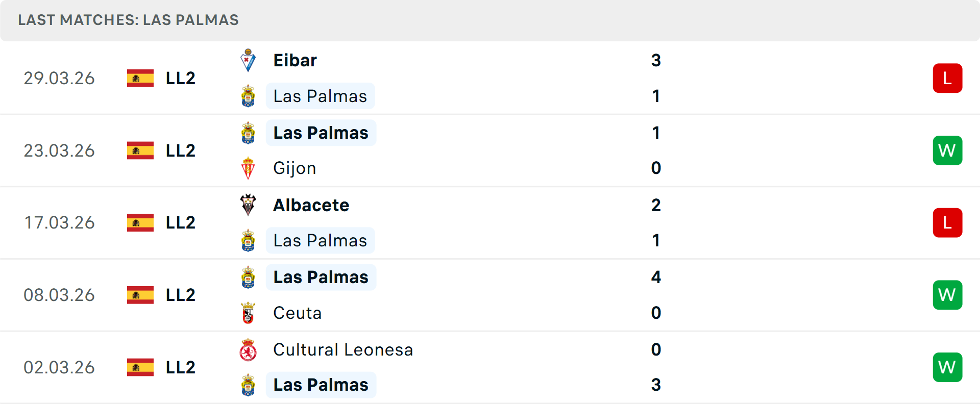This screenshot has height=404, width=980.
Task: Open the Las Palmas link in the Gijon match
Action: pyautogui.click(x=321, y=133)
